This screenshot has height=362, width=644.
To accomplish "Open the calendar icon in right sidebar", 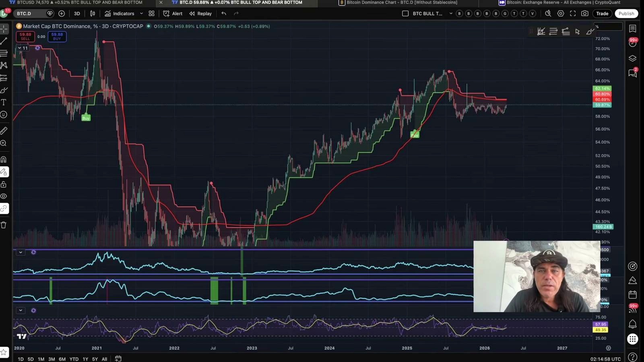I will [633, 295].
